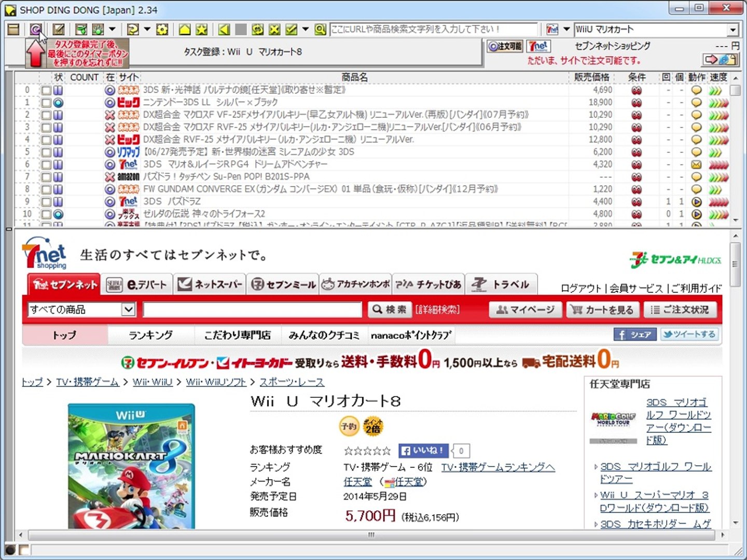Tick the checkbox for row 0 新・光神話
Screen dimensions: 747x560
coord(46,90)
